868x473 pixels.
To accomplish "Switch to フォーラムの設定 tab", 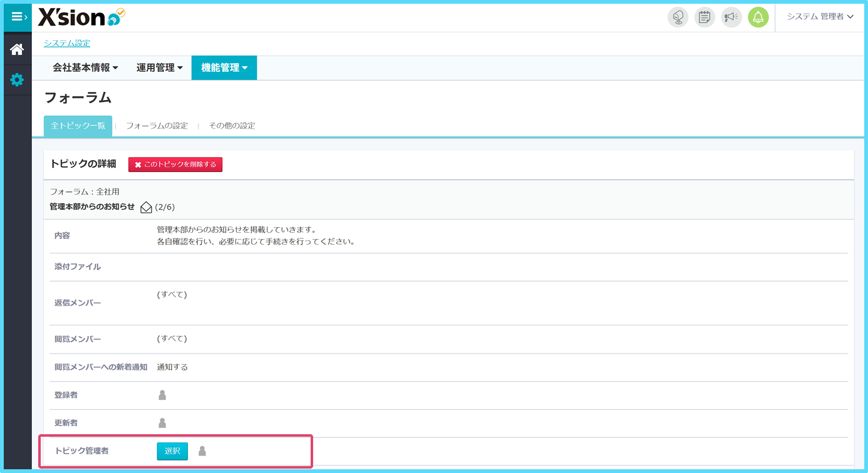I will coord(157,126).
